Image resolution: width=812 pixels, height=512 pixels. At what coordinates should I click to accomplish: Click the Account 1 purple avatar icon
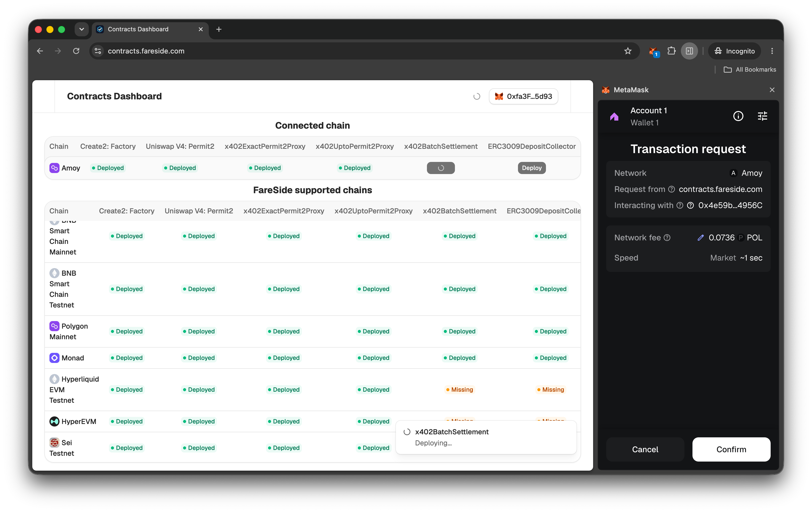click(614, 117)
